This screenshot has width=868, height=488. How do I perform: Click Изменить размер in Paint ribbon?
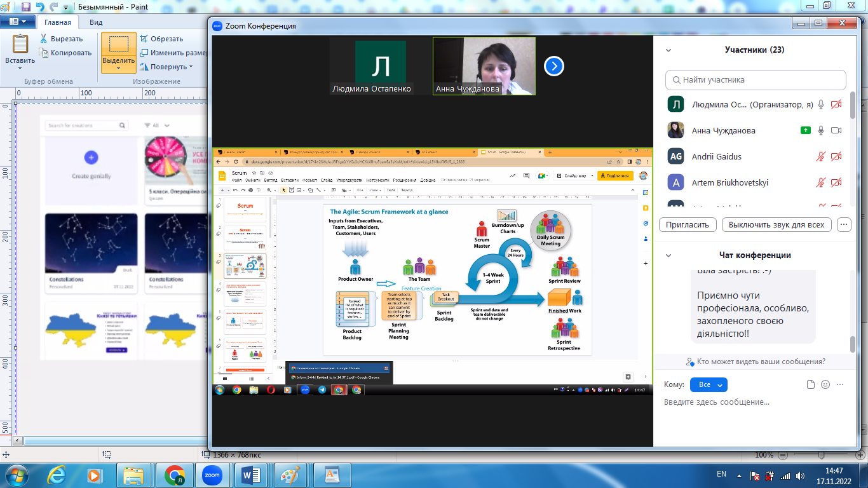click(x=173, y=53)
